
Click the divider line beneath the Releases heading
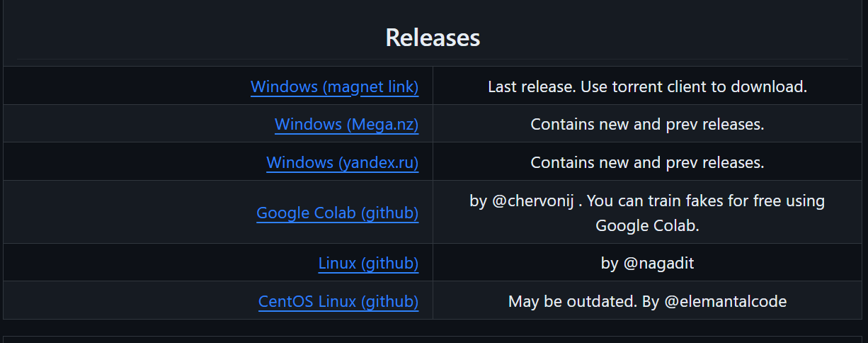tap(433, 59)
